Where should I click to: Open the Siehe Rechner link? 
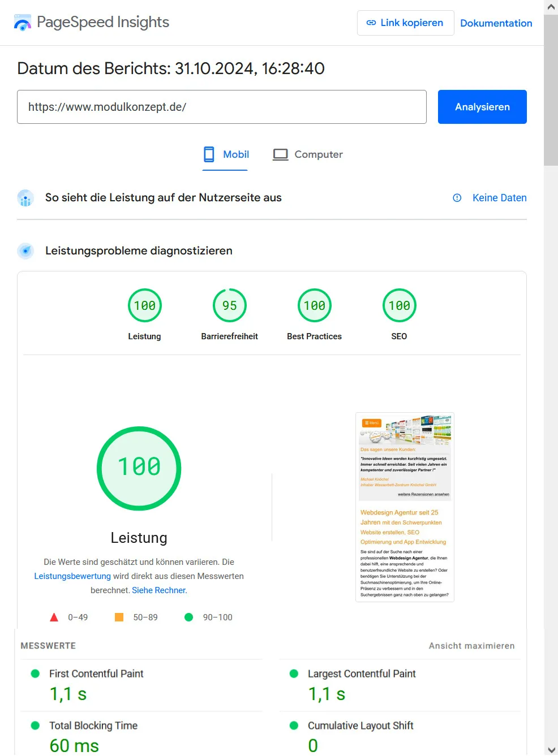pos(159,590)
